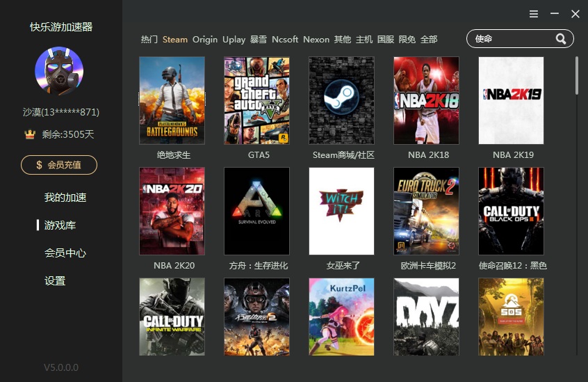
Task: Open the hamburger menu icon
Action: pos(534,14)
